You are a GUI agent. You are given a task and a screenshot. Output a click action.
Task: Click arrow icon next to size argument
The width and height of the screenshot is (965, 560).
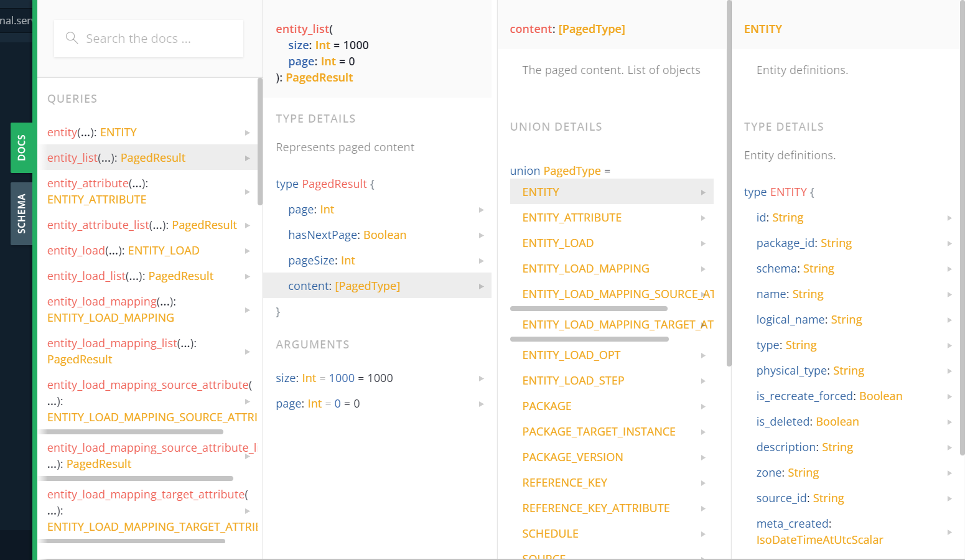(481, 378)
